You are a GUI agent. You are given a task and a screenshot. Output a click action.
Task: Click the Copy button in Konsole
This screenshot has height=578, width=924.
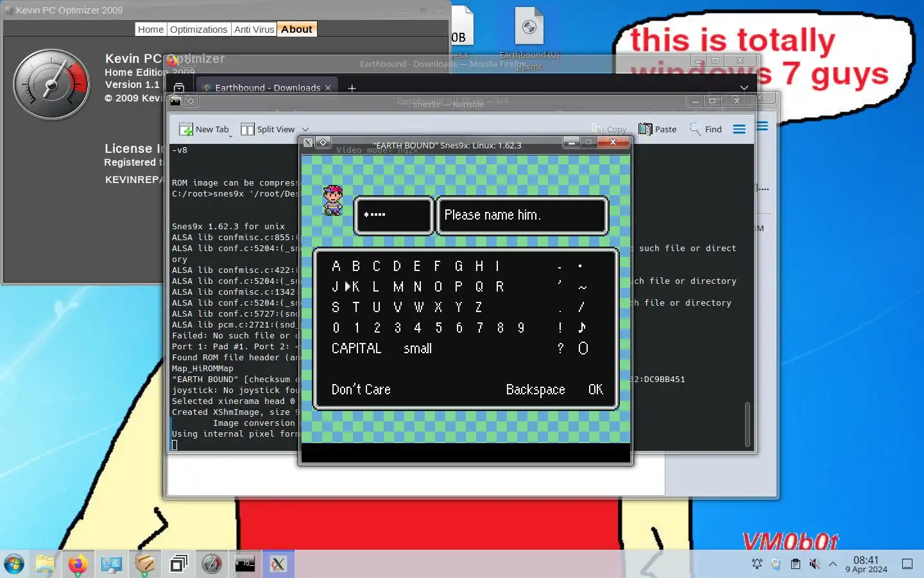(609, 129)
